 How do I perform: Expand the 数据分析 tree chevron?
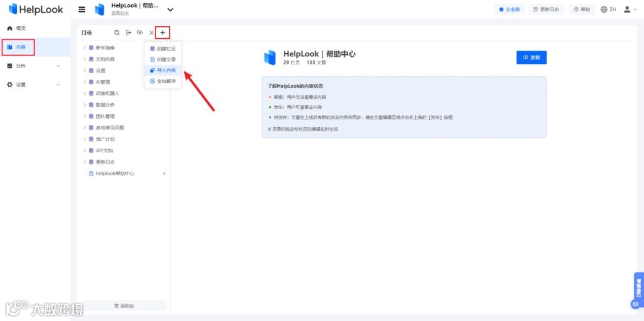(x=84, y=105)
